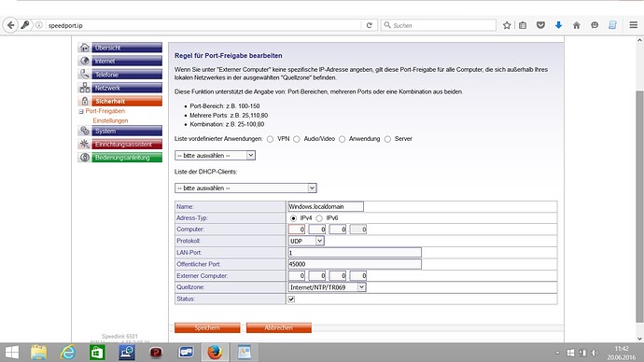Select the IPv6 address type
644x362 pixels.
(319, 218)
